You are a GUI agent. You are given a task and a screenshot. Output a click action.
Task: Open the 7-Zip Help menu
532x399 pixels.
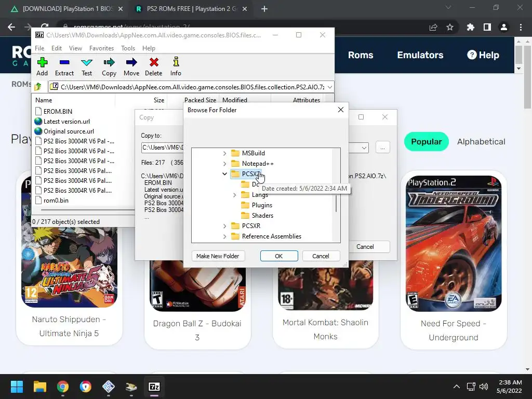pyautogui.click(x=149, y=48)
